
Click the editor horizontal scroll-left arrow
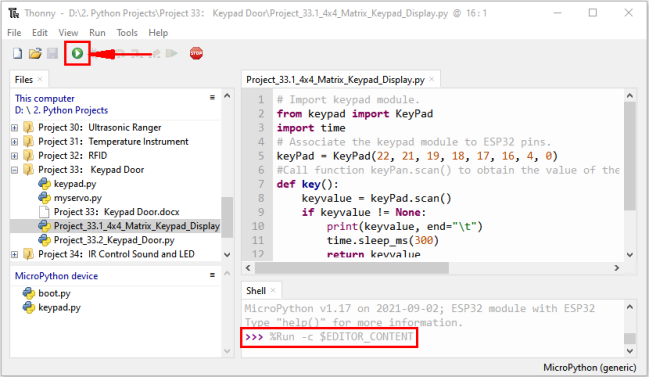pos(248,268)
